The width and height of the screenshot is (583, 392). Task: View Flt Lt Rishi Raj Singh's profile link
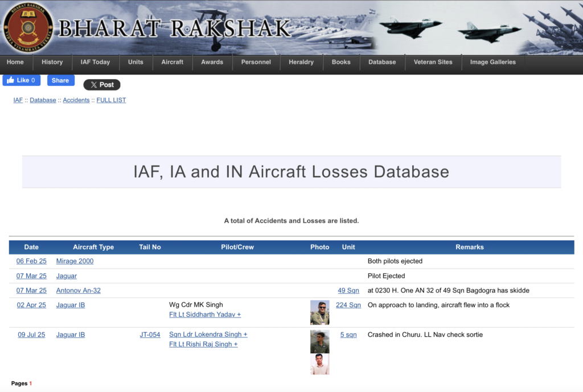point(203,344)
